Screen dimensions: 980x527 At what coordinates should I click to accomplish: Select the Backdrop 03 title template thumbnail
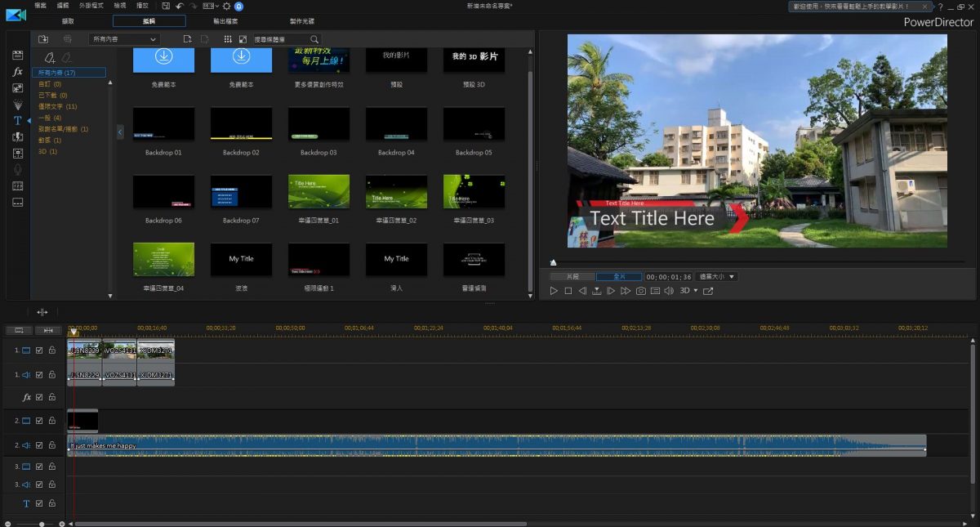click(318, 123)
